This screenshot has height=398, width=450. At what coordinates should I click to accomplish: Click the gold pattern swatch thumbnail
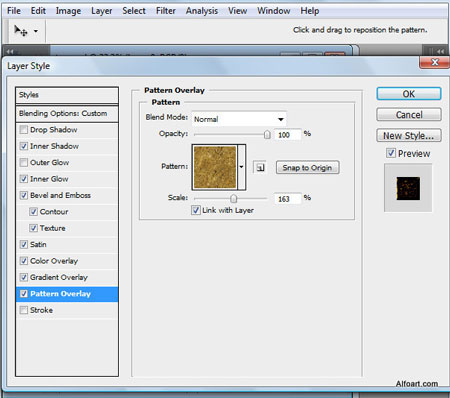tap(215, 167)
